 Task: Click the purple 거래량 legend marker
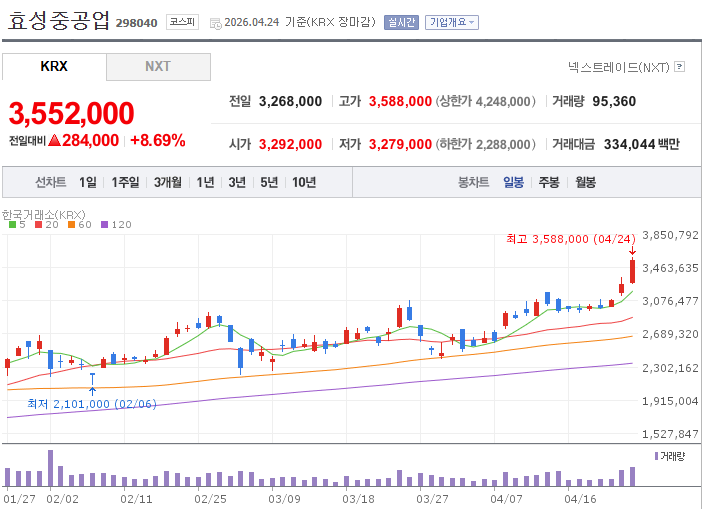pos(656,456)
